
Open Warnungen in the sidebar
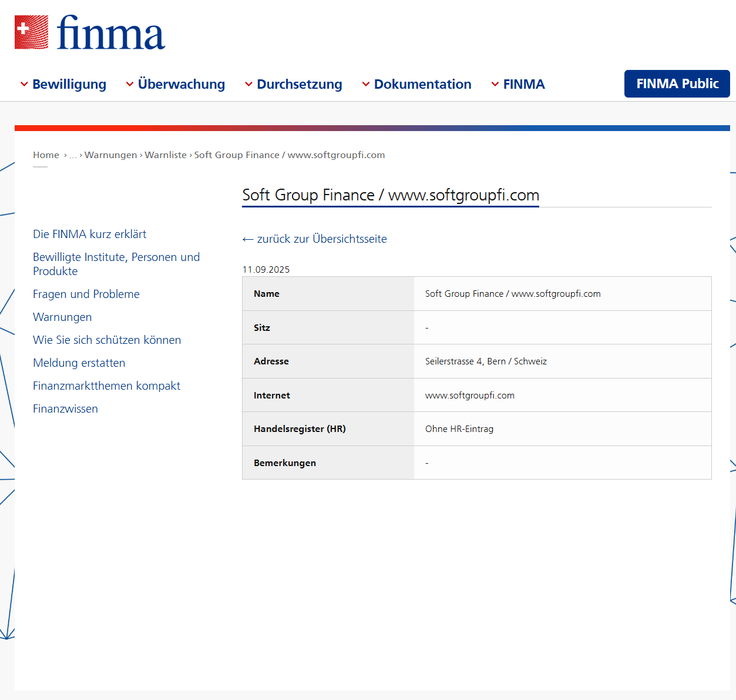point(62,317)
